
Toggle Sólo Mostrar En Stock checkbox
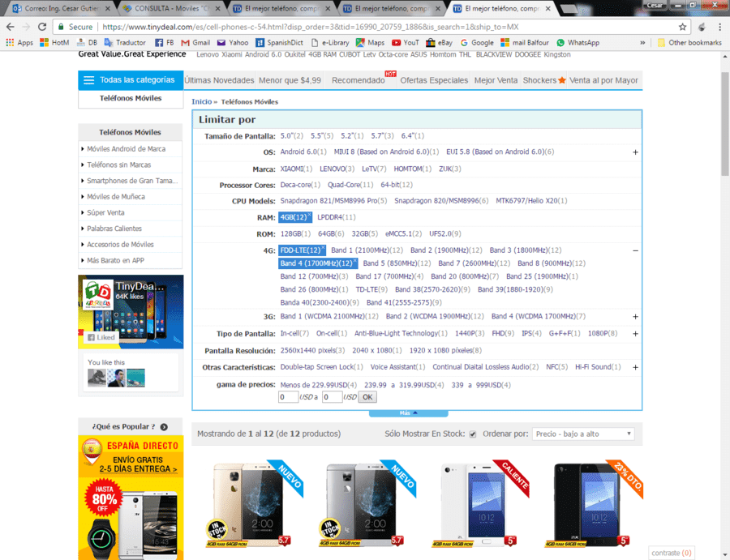coord(473,434)
